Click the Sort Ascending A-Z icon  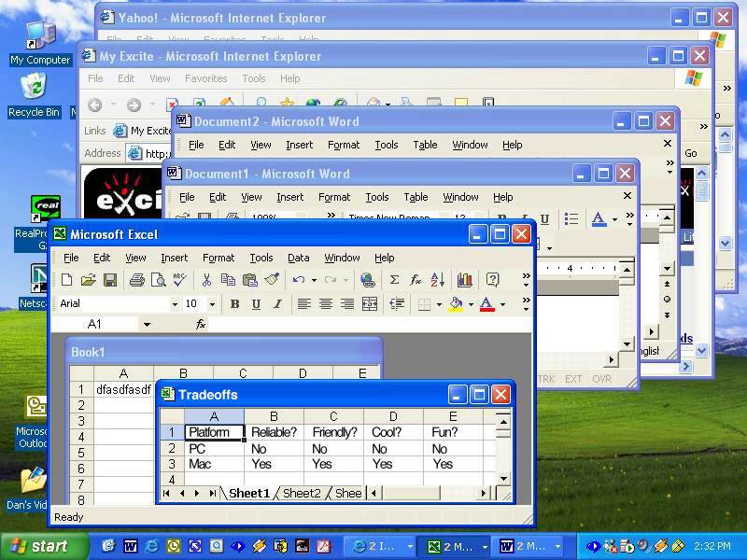tap(437, 280)
